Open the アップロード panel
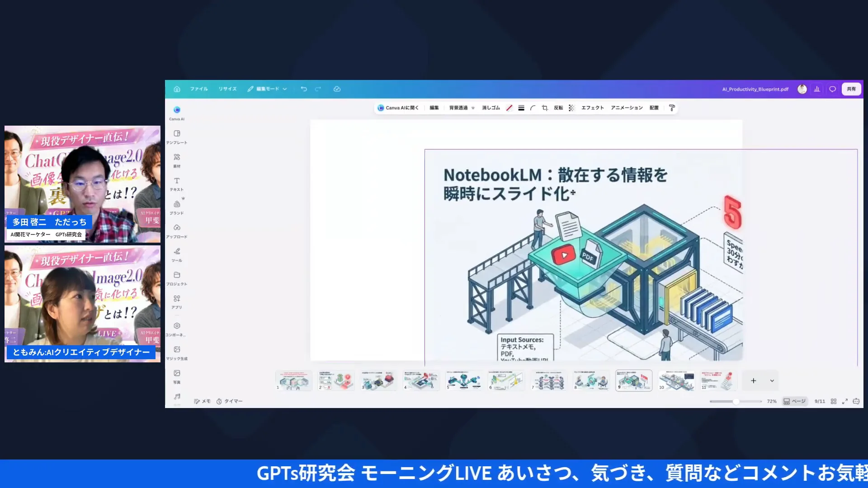Viewport: 868px width, 488px height. pyautogui.click(x=177, y=231)
